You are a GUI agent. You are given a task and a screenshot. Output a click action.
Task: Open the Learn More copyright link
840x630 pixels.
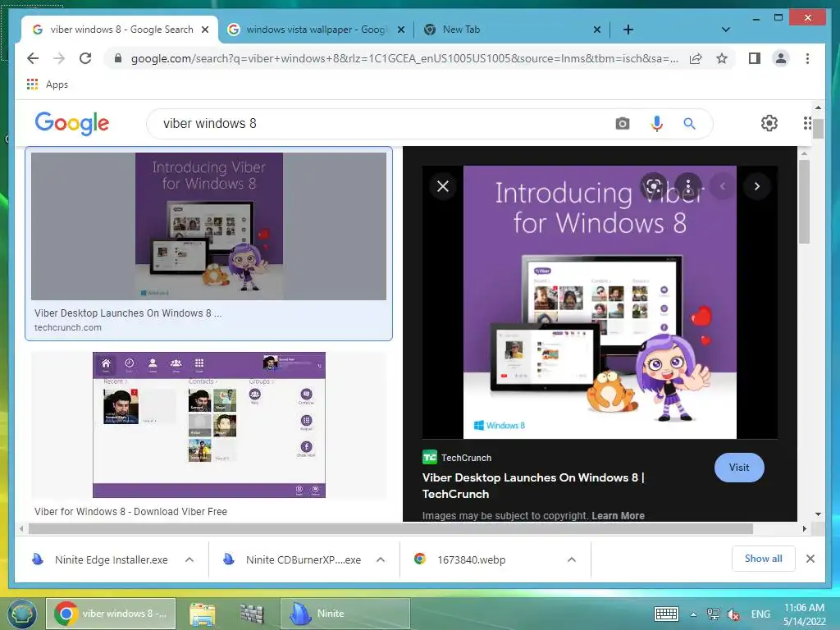[x=619, y=515]
